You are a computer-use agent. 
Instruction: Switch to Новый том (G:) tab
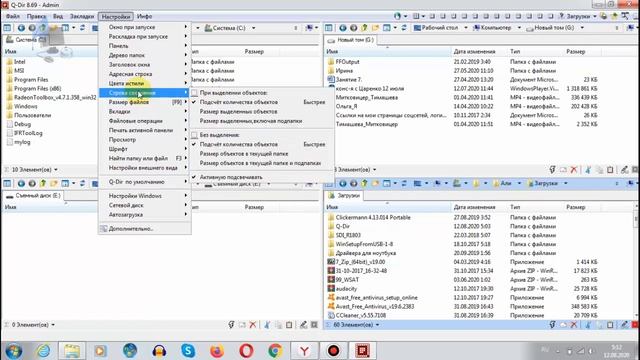tap(350, 40)
